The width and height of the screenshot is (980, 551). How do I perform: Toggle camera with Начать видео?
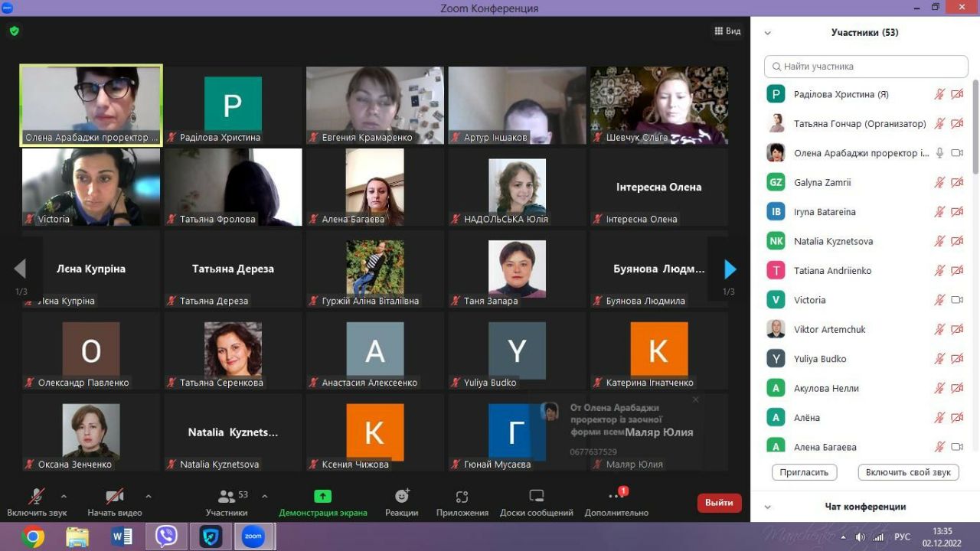pos(115,497)
